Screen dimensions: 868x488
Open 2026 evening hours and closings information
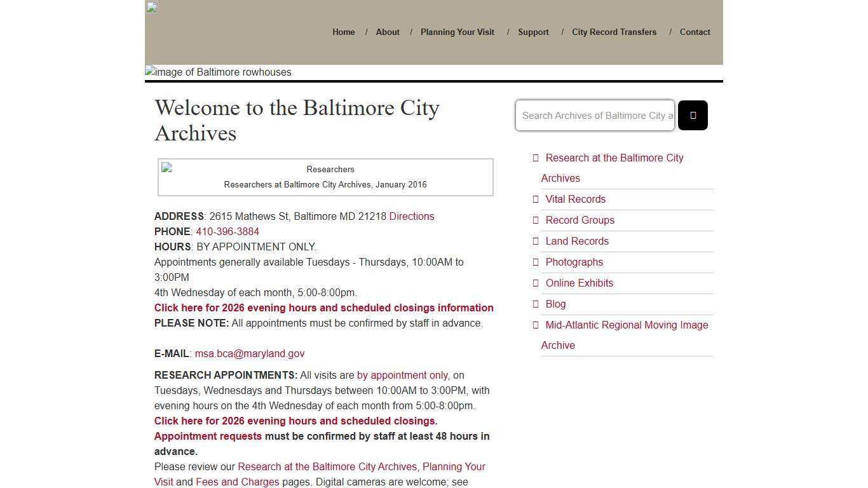(324, 308)
